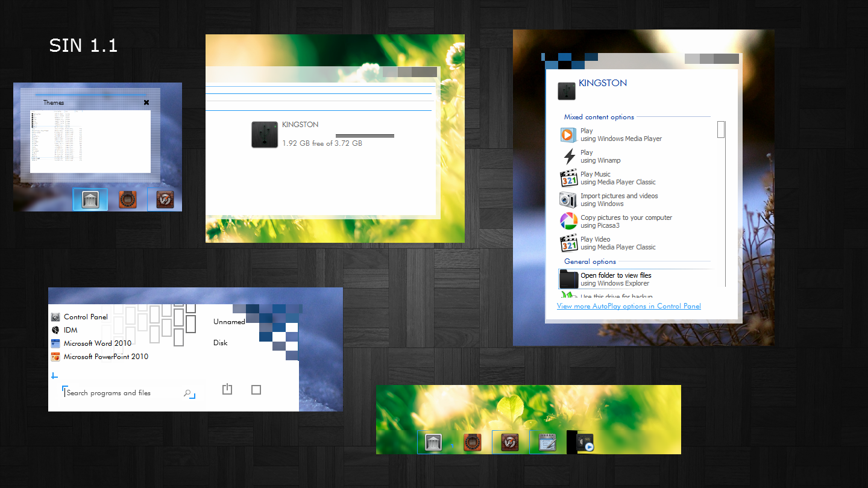This screenshot has width=868, height=488.
Task: Open the Library icon on the bottom taskbar
Action: click(433, 442)
